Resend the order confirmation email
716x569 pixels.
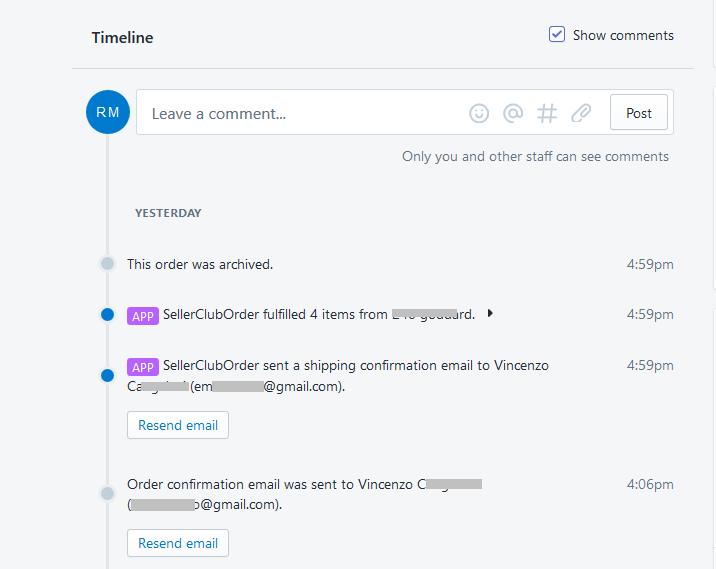pos(178,543)
